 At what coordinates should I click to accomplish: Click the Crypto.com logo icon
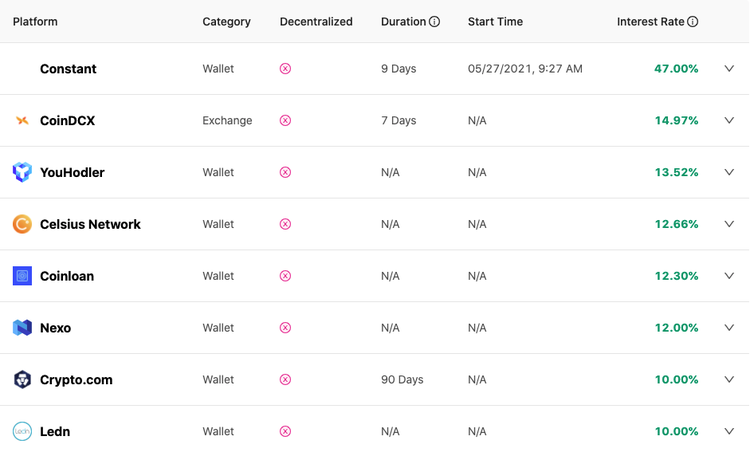point(22,379)
